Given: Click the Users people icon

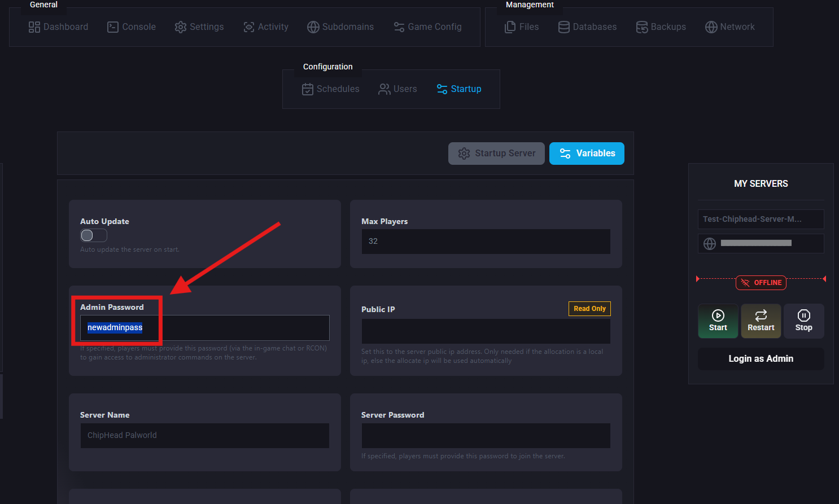Looking at the screenshot, I should pyautogui.click(x=384, y=89).
